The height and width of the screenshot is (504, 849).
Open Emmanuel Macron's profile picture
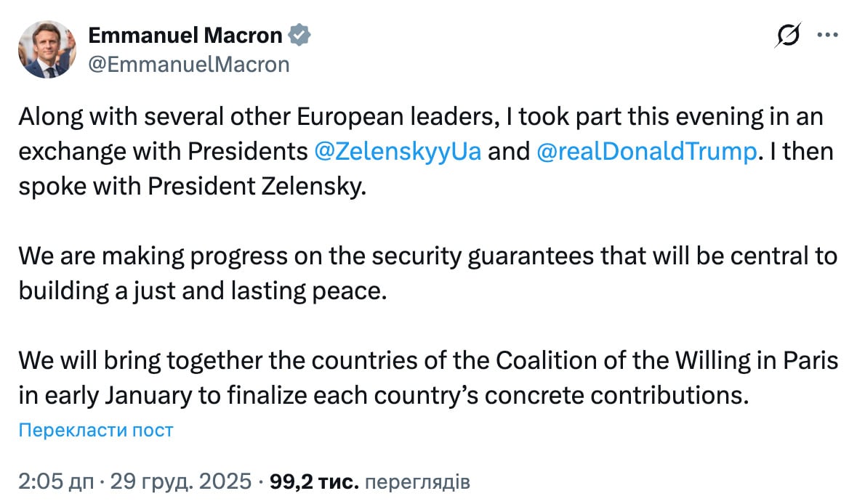pos(47,49)
